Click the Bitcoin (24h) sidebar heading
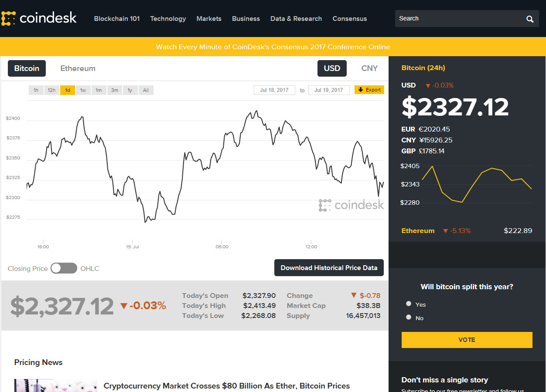The image size is (546, 392). coord(423,68)
